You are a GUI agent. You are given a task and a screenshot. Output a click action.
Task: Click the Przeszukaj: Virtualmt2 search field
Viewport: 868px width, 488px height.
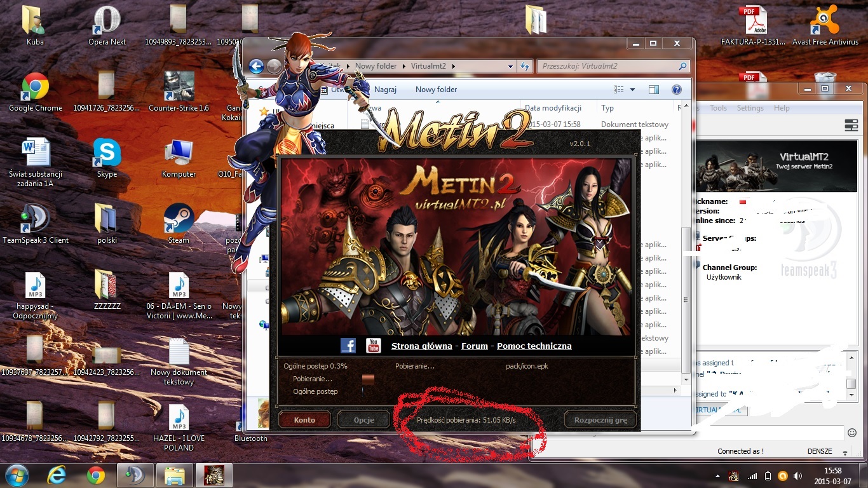pos(613,66)
